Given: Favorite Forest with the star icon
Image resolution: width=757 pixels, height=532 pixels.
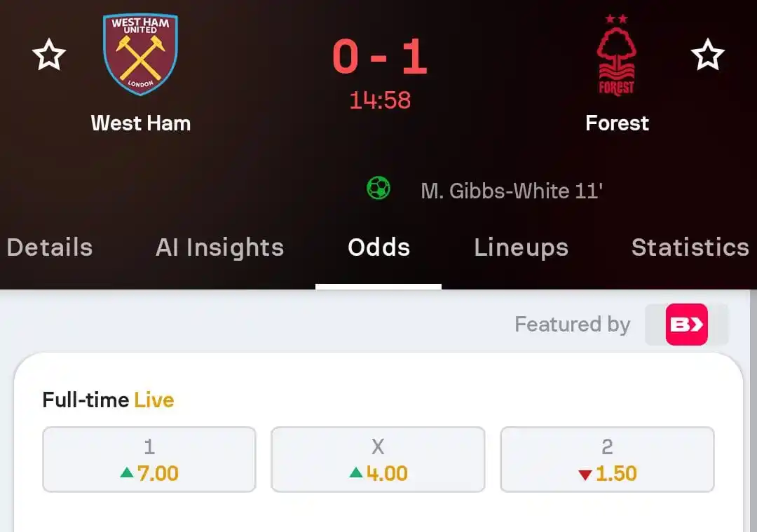Looking at the screenshot, I should tap(707, 55).
